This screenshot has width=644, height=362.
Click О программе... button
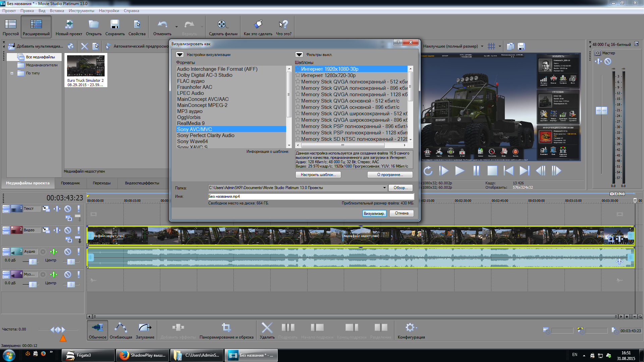[390, 175]
